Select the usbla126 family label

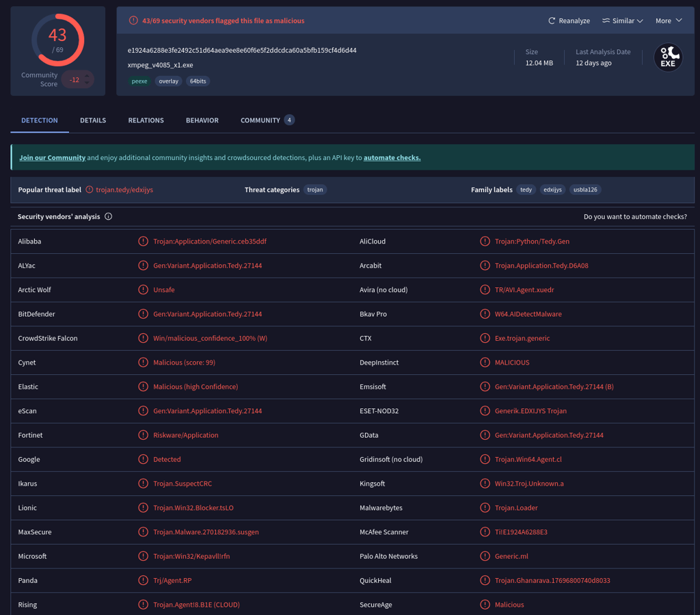tap(585, 189)
